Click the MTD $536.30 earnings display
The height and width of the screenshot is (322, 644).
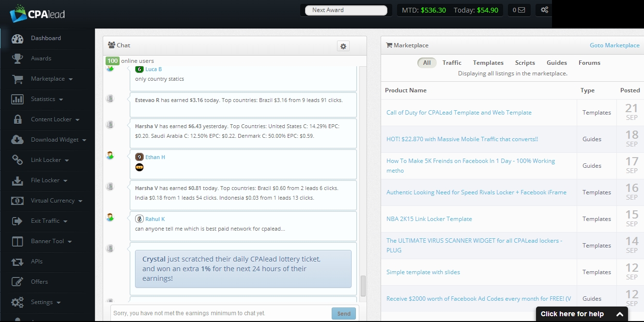coord(424,10)
